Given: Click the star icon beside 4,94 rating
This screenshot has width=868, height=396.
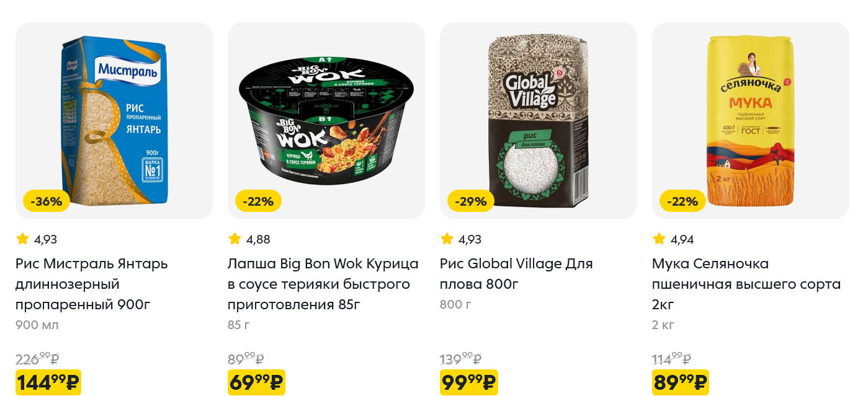Looking at the screenshot, I should 659,239.
